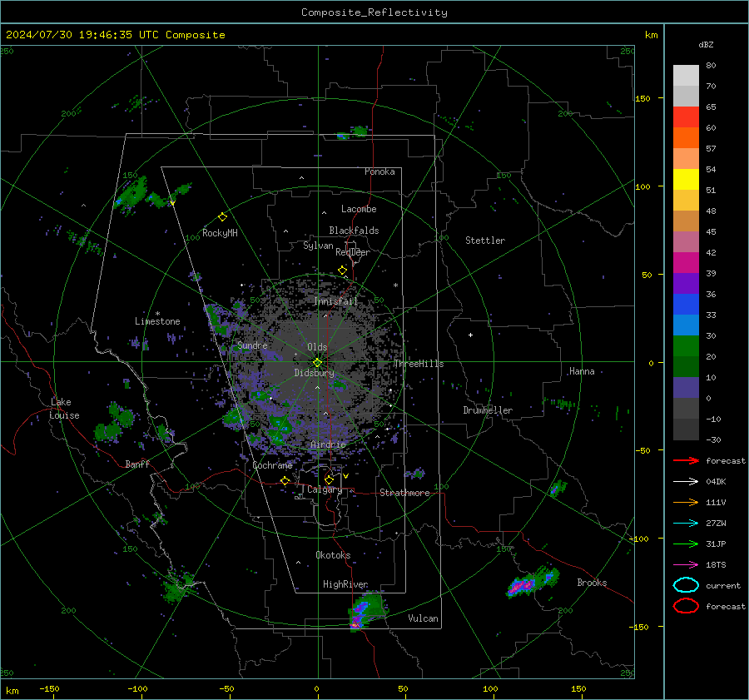Click the yellow diamond marker near RockyMH
Screen dimensions: 749x700
coord(222,216)
